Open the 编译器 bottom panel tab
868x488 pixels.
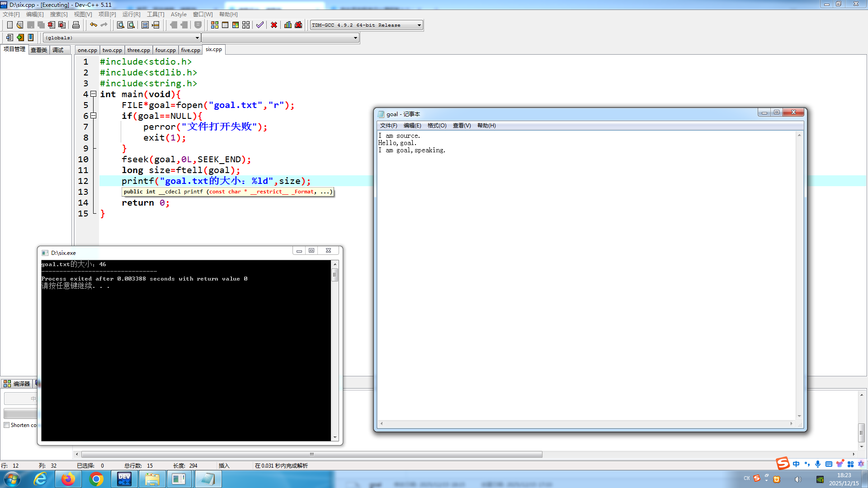[17, 384]
